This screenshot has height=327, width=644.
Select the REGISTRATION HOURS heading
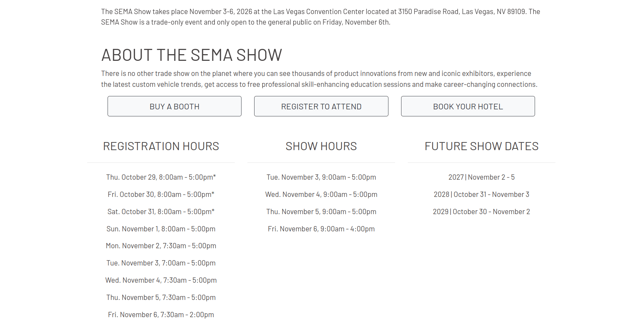(161, 146)
